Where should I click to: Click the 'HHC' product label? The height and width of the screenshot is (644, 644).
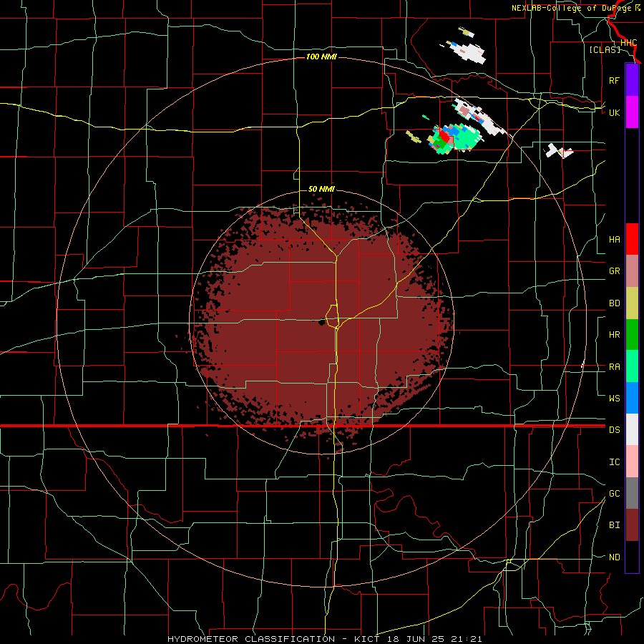coord(628,43)
